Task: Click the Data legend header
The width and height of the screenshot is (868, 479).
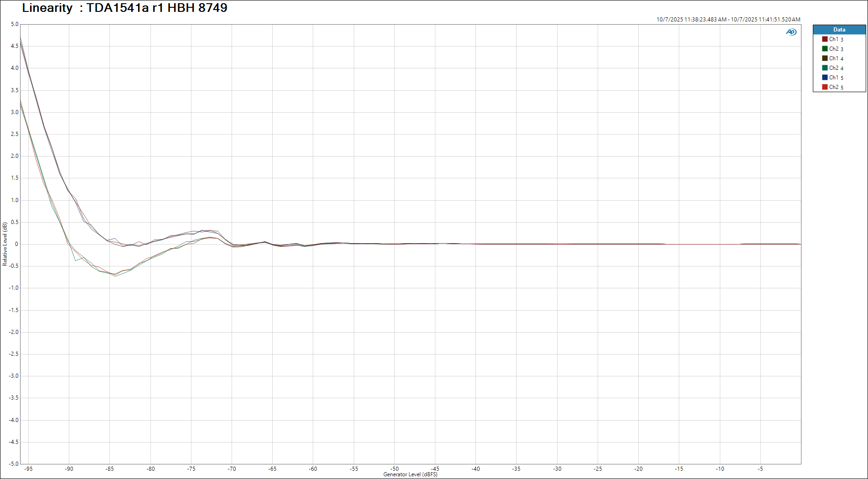Action: pos(839,30)
